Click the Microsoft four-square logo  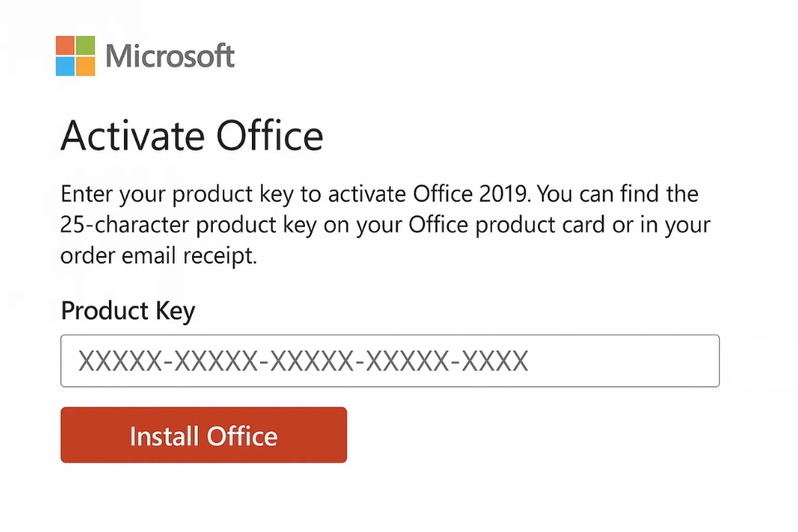[x=76, y=56]
